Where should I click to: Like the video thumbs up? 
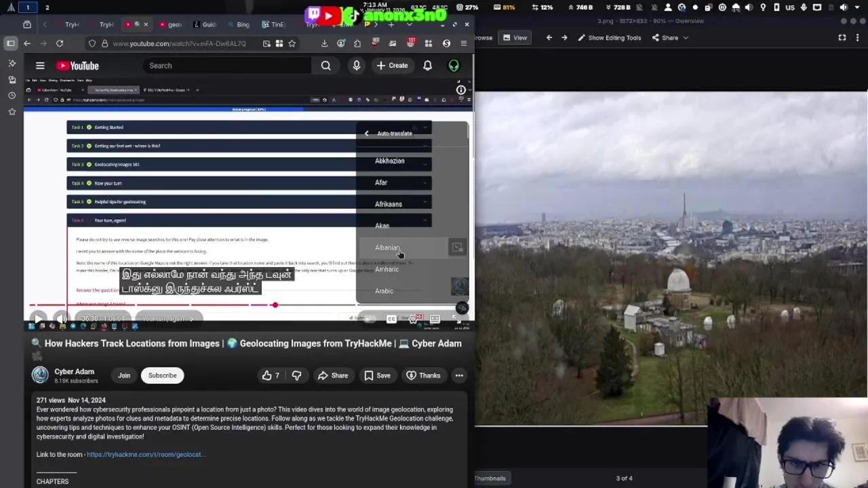pyautogui.click(x=271, y=375)
